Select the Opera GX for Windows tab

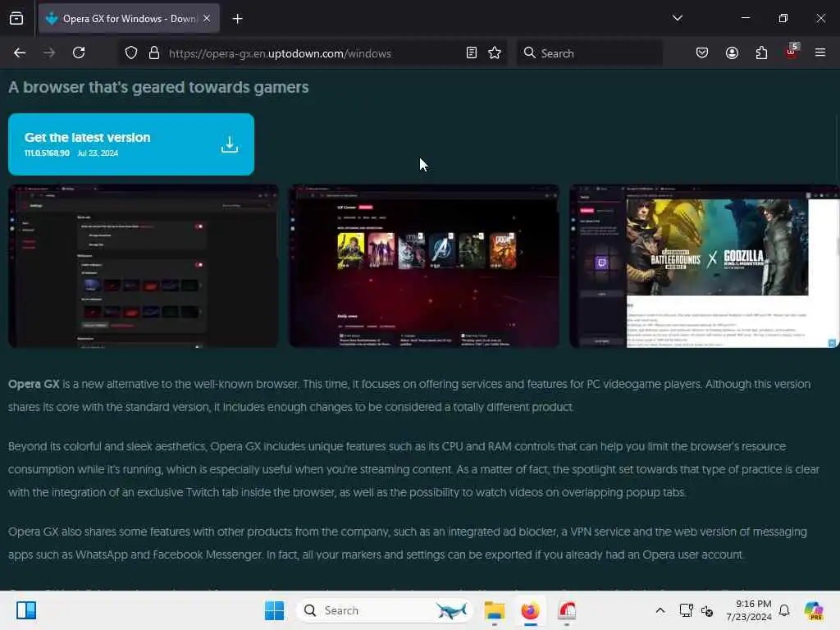(129, 19)
